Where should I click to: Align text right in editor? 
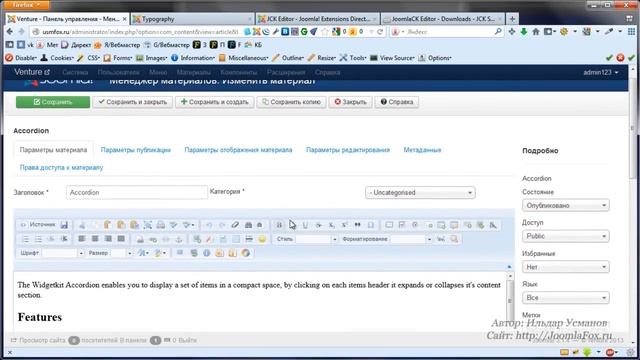108,239
